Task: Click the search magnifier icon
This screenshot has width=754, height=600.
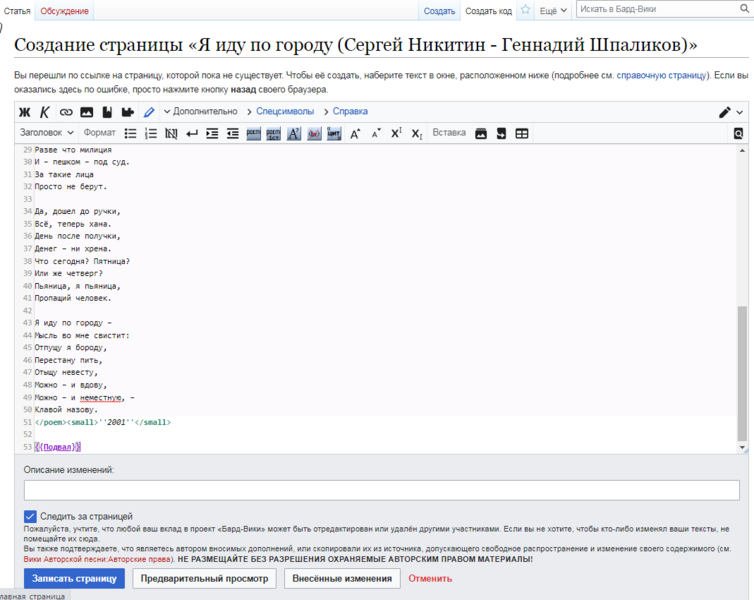Action: 744,9
